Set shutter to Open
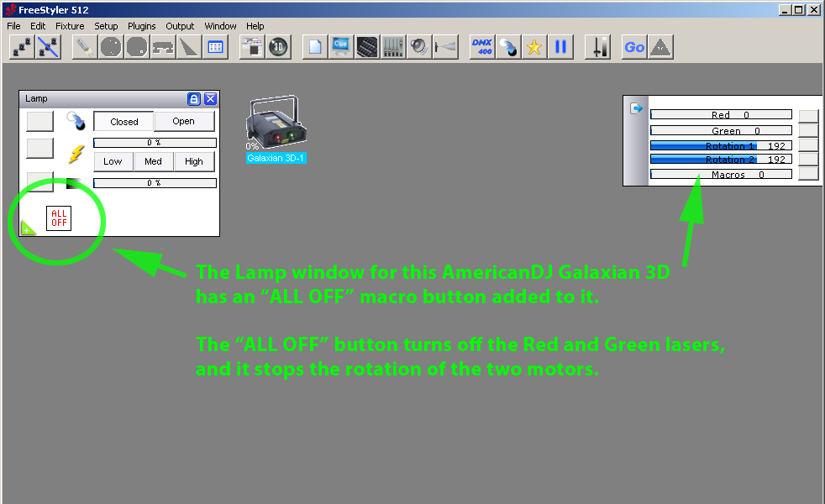Image resolution: width=825 pixels, height=504 pixels. coord(184,121)
